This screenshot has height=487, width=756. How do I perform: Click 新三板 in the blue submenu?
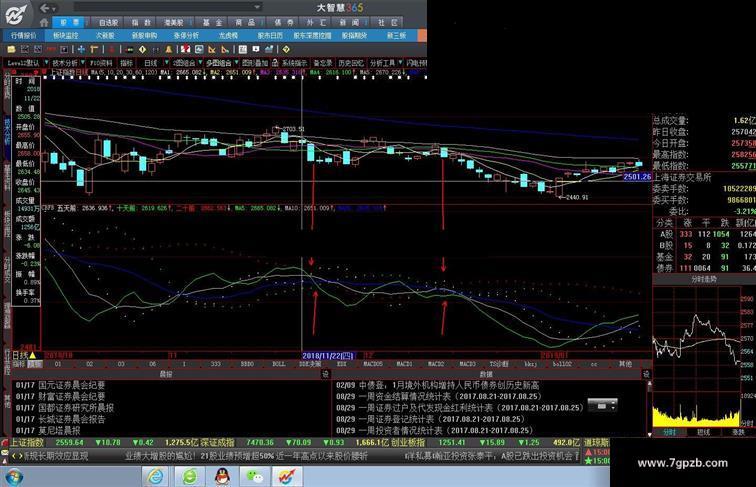pos(396,36)
